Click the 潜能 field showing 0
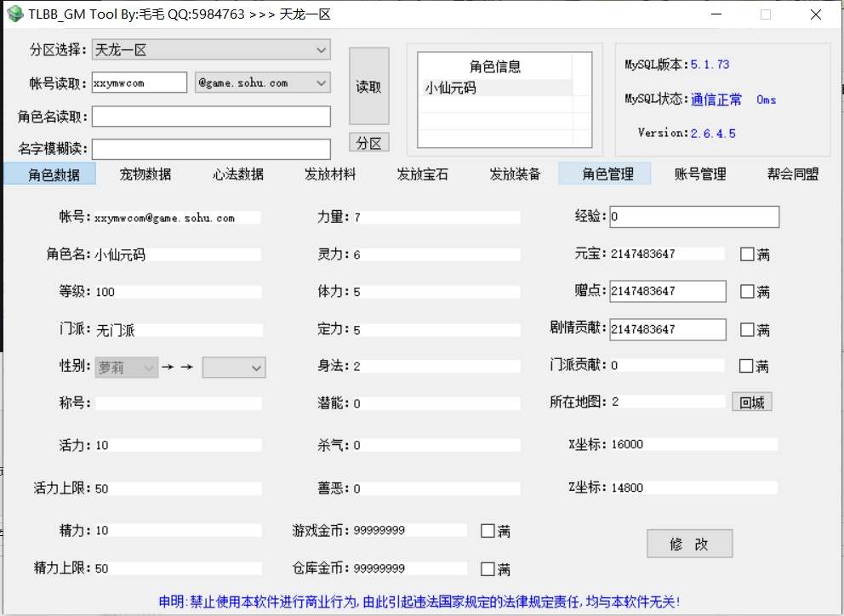 pos(436,403)
